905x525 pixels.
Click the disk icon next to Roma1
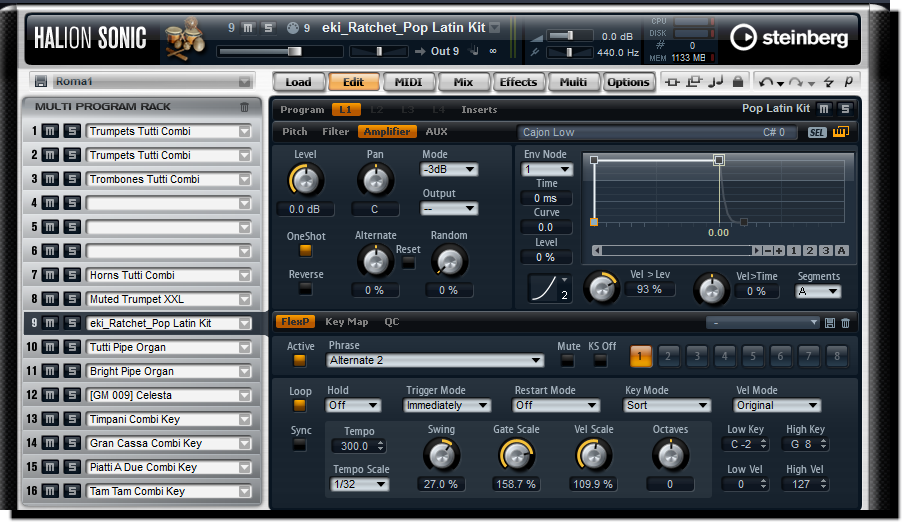click(x=41, y=81)
